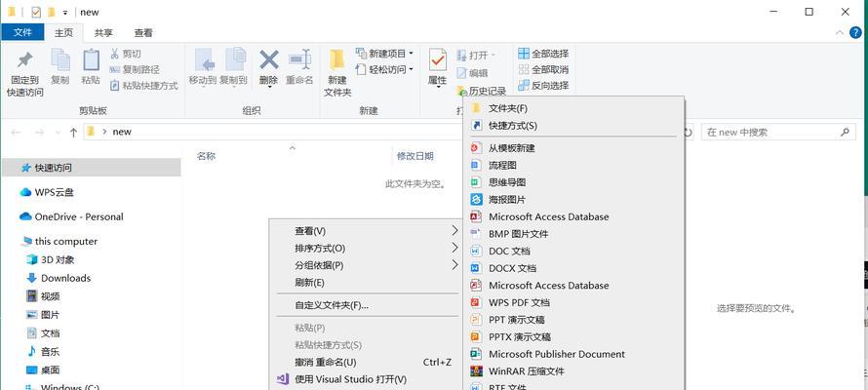Sort by the 名称 (Name) column header

(206, 156)
